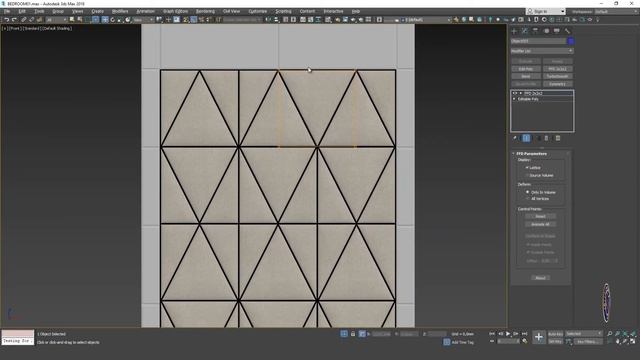Toggle the Snaps Toggle icon
This screenshot has height=360, width=640.
click(185, 20)
